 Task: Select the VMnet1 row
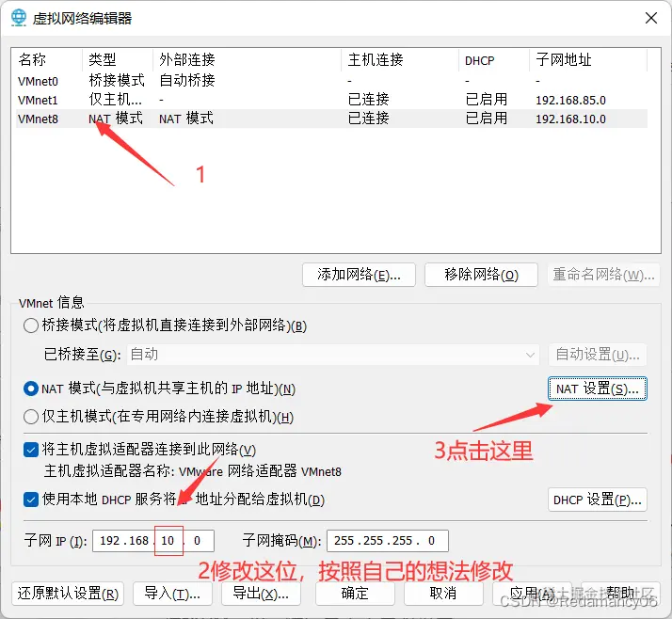pos(331,100)
